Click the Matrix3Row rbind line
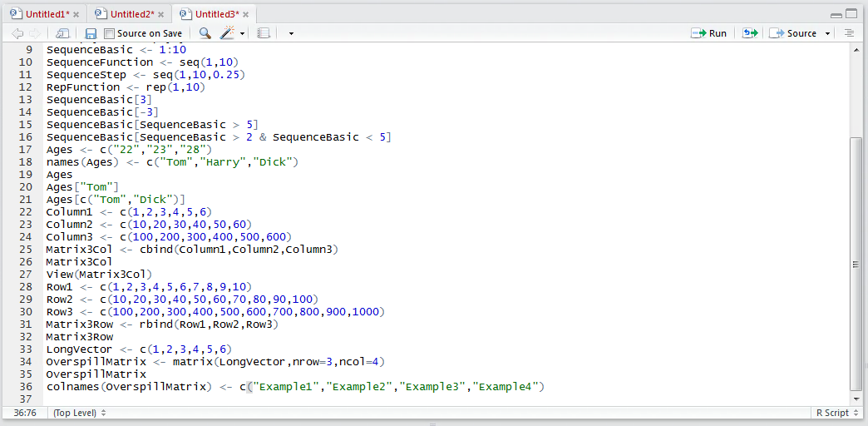 click(x=162, y=324)
